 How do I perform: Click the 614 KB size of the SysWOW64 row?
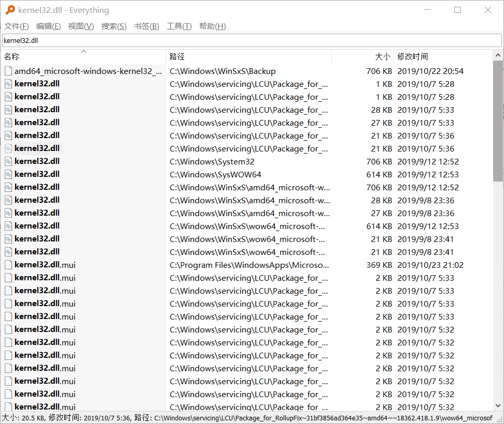point(379,175)
